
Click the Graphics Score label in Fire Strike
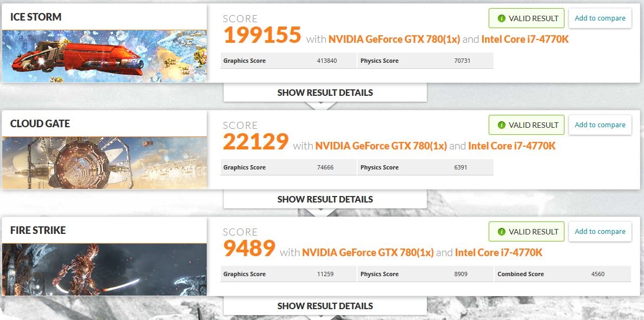(x=245, y=274)
